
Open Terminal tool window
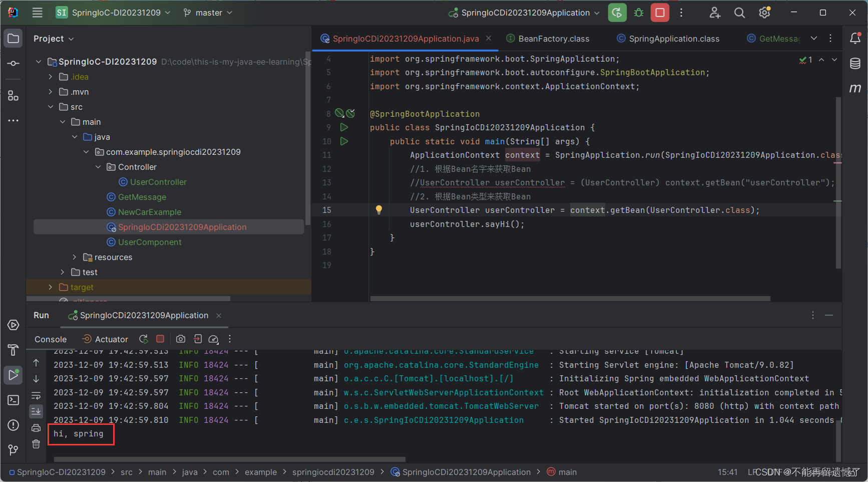[13, 400]
